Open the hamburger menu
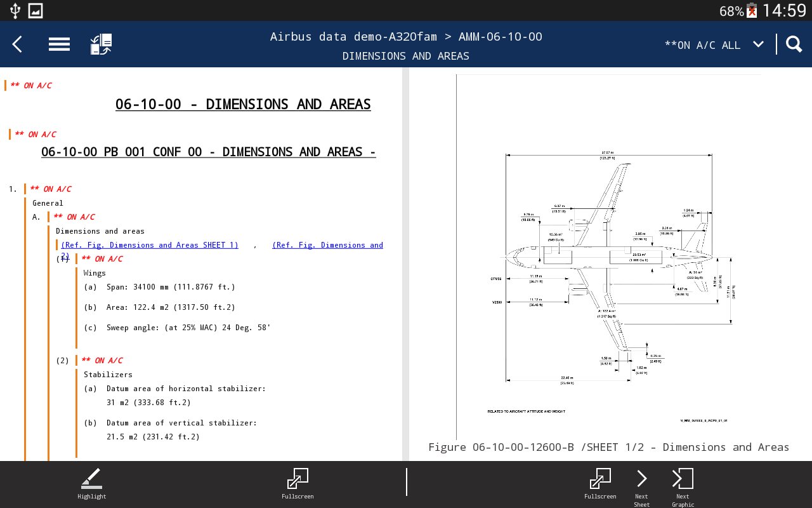 tap(59, 44)
